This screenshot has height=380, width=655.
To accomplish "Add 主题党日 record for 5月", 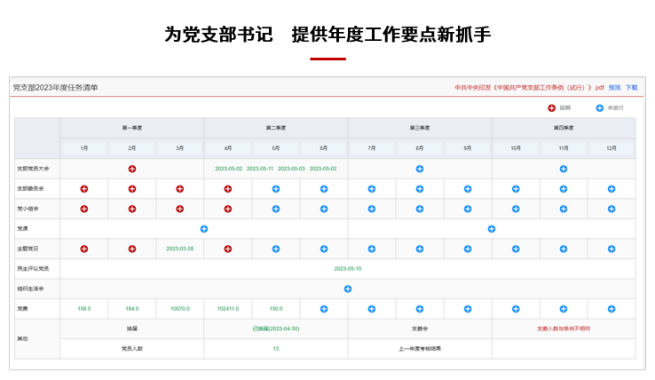I will pos(276,249).
